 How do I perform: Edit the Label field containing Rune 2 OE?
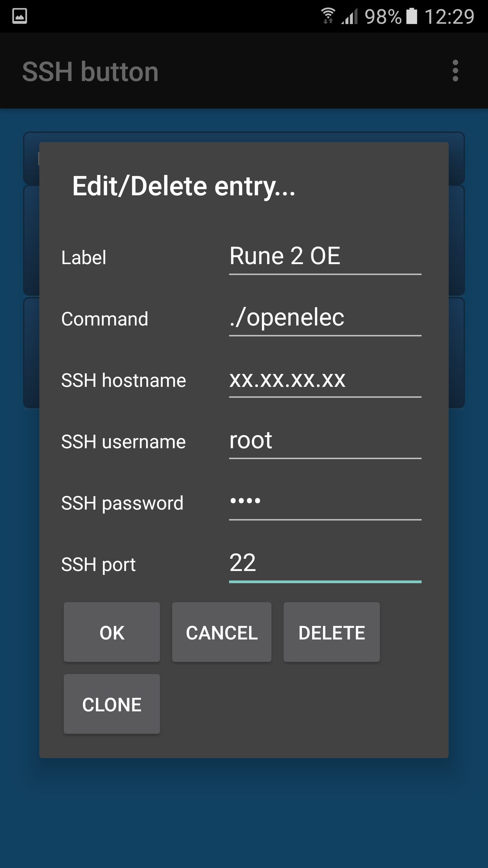point(325,256)
